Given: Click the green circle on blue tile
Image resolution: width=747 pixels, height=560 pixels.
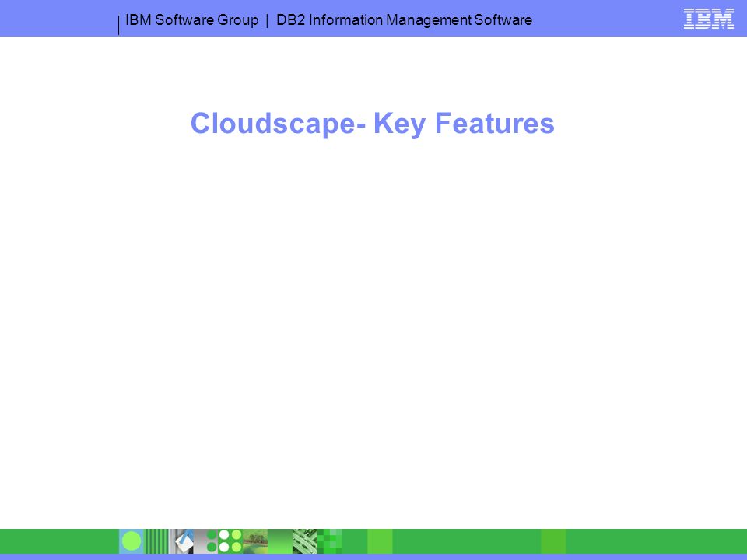Looking at the screenshot, I should pyautogui.click(x=132, y=541).
